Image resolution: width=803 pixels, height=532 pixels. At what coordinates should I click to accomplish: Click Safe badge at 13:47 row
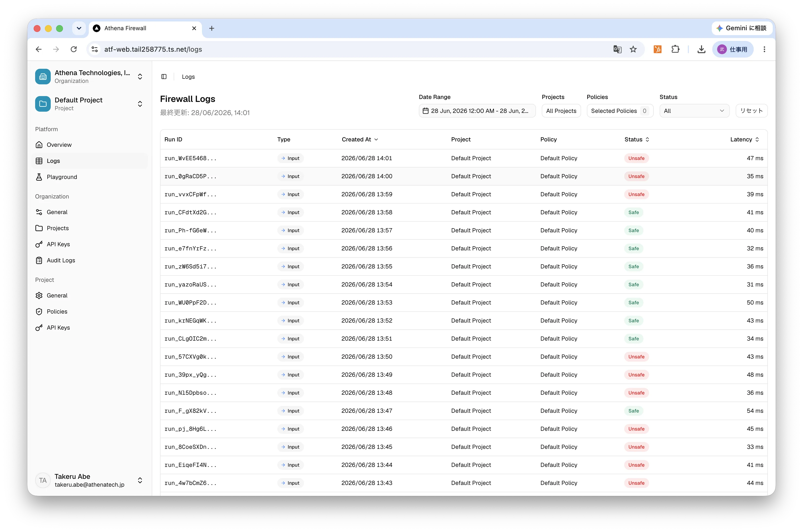click(633, 411)
